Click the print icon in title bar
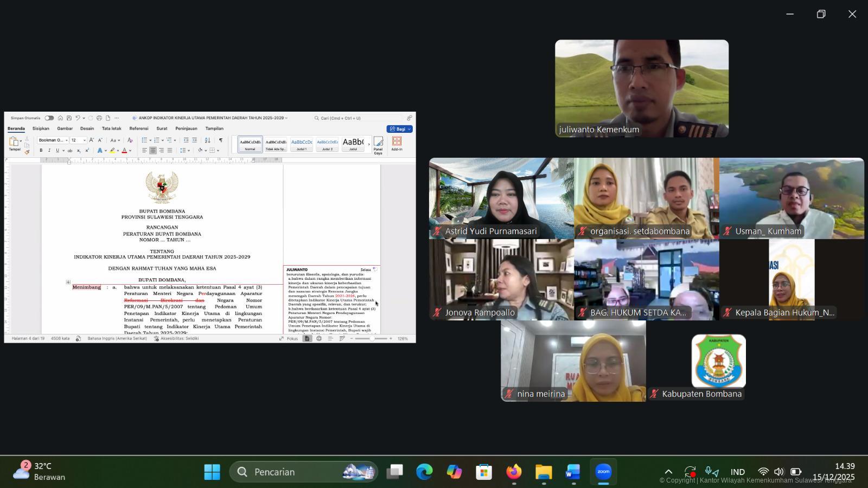Viewport: 868px width, 488px height. tap(99, 118)
